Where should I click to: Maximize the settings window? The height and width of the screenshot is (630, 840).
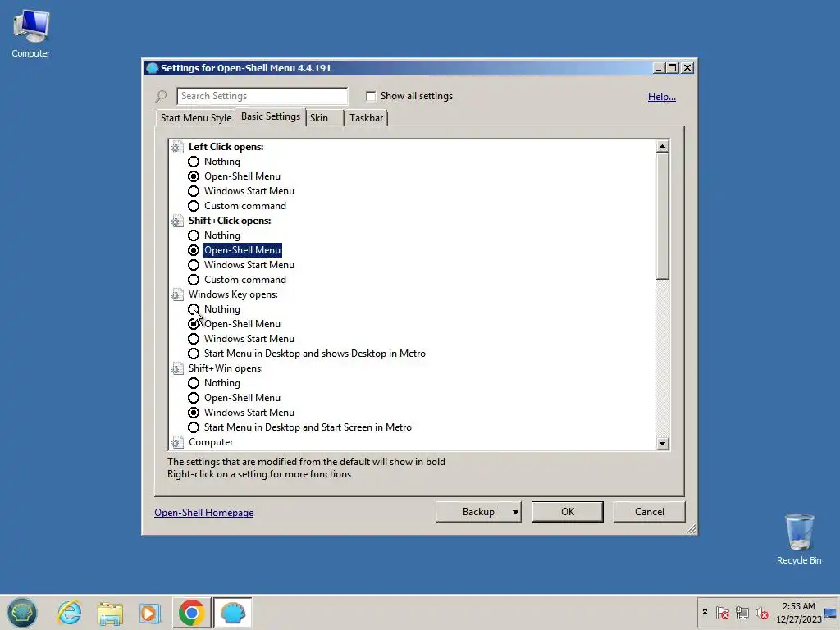(673, 68)
